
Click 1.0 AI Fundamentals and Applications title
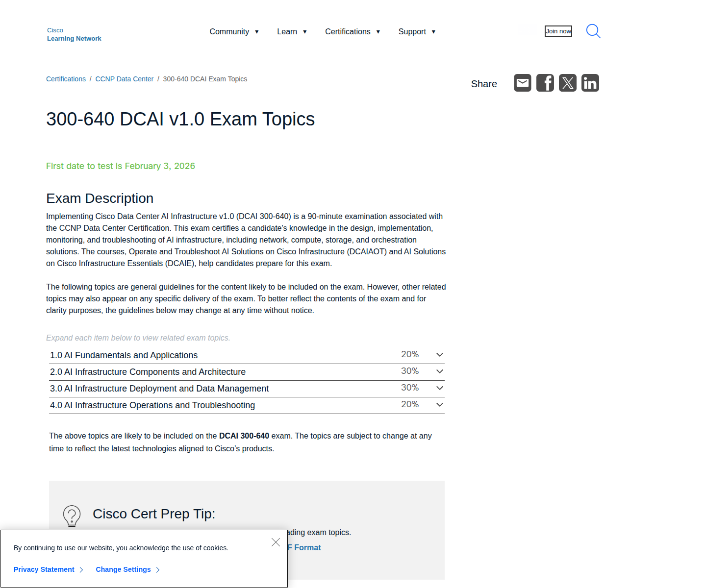[x=124, y=355]
